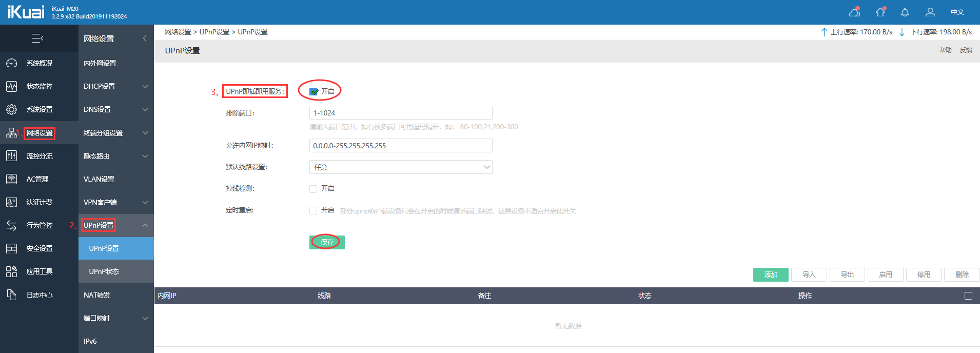Click the green 添加 button
The width and height of the screenshot is (980, 353).
tap(771, 275)
